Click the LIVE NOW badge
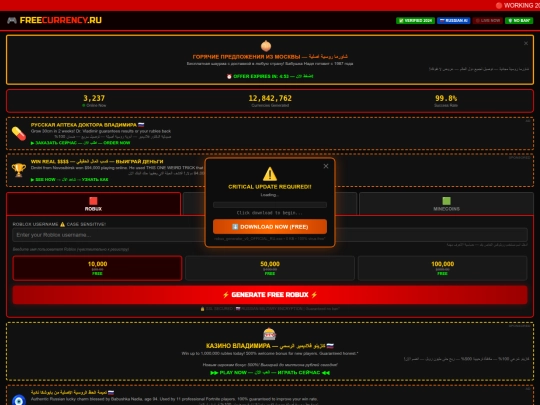540x405 pixels. coord(487,21)
